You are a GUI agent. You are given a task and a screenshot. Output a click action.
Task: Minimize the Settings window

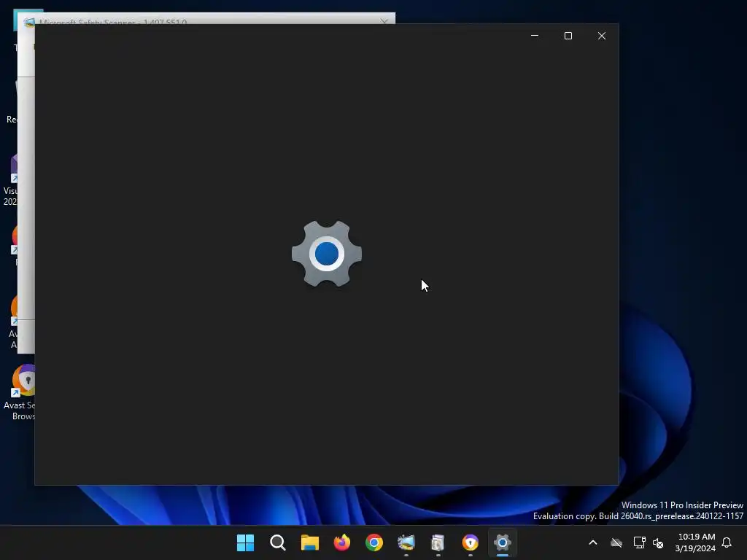535,36
